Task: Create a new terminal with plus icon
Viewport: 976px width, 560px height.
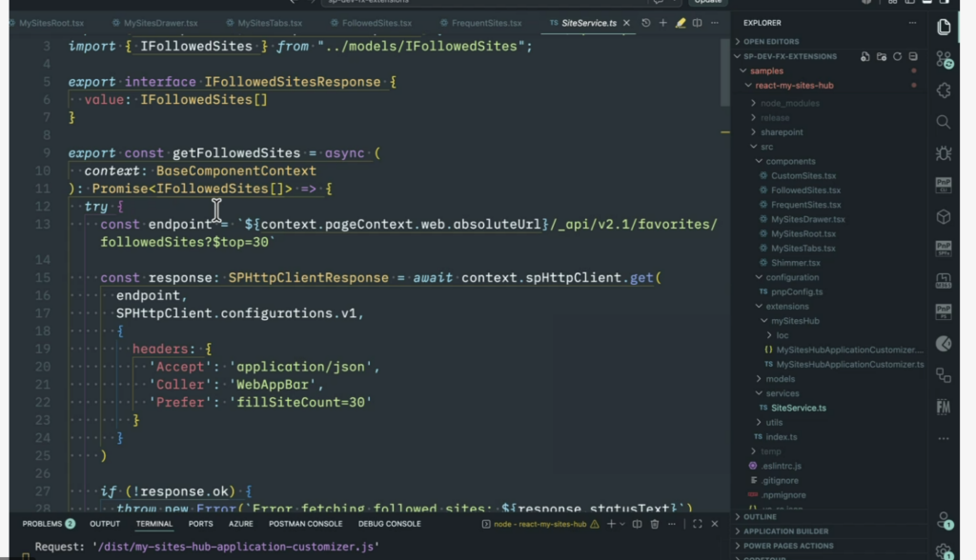Action: (611, 524)
